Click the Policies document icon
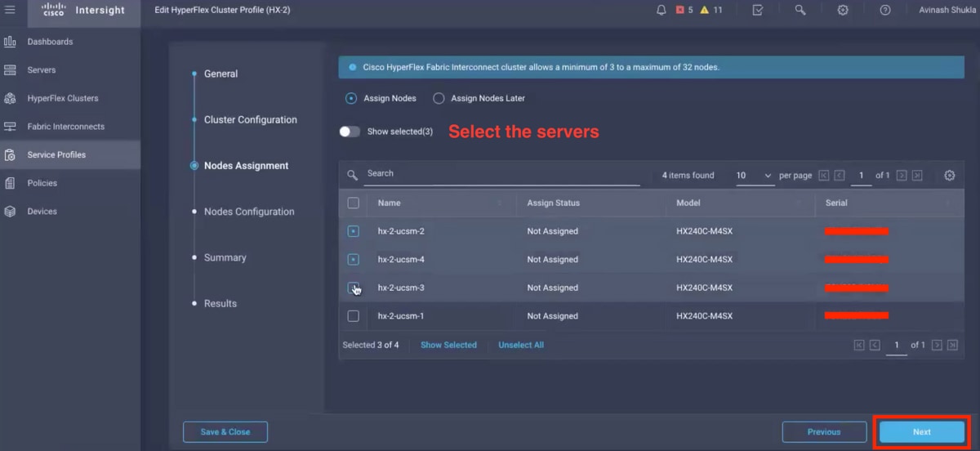Image resolution: width=980 pixels, height=451 pixels. 11,183
